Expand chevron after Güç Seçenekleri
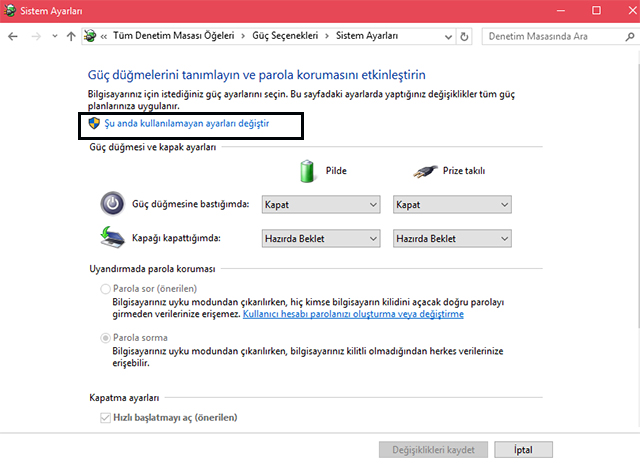The image size is (640, 465). click(x=327, y=36)
